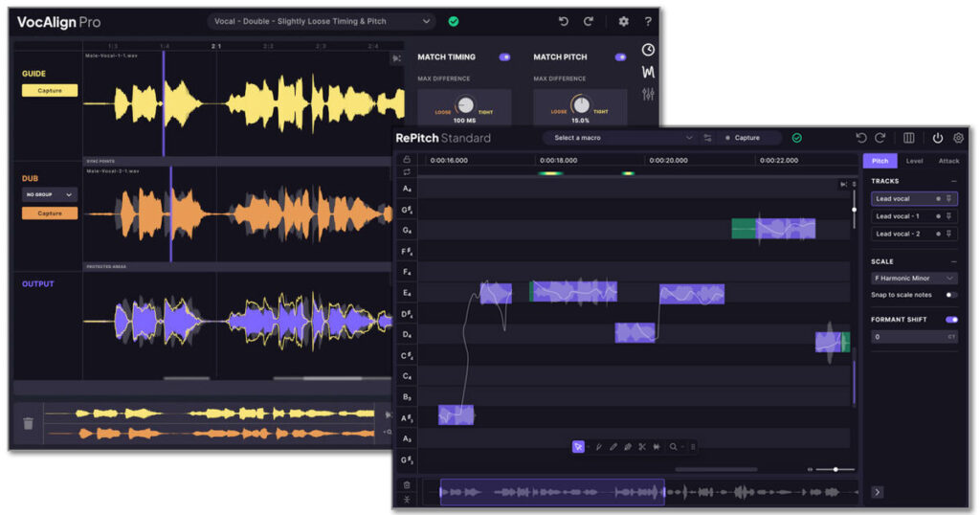The height and width of the screenshot is (515, 980).
Task: Select Lead vocal - 2 track
Action: click(x=914, y=234)
